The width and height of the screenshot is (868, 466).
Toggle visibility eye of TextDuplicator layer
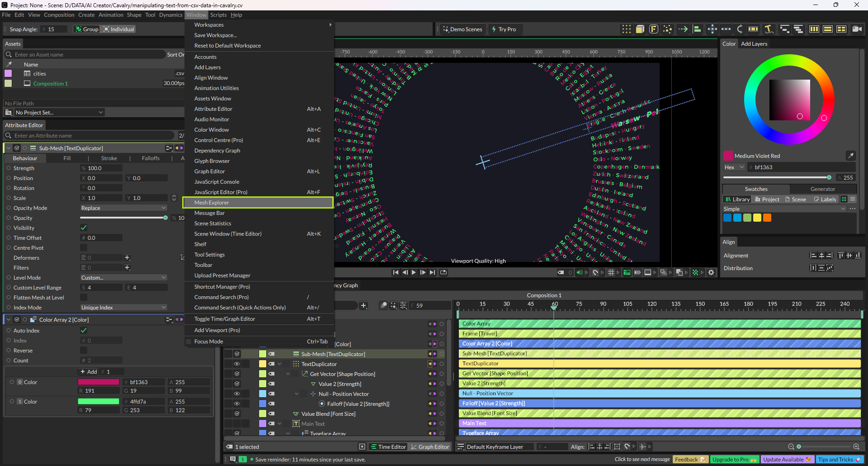(x=236, y=364)
